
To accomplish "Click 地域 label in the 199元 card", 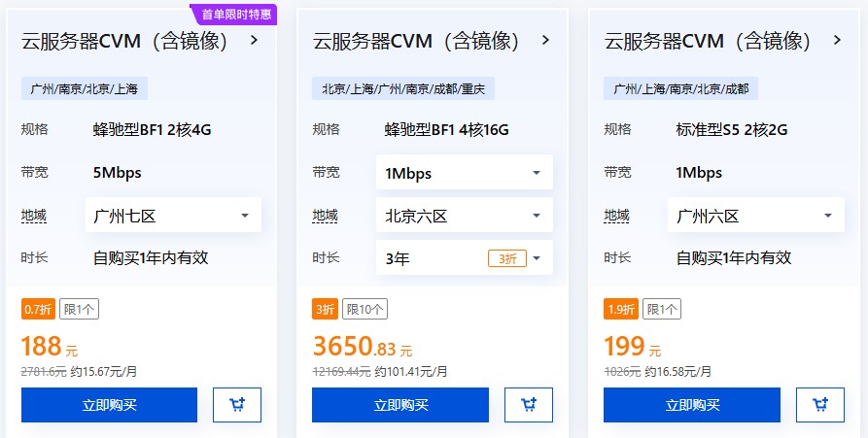I will [x=616, y=216].
